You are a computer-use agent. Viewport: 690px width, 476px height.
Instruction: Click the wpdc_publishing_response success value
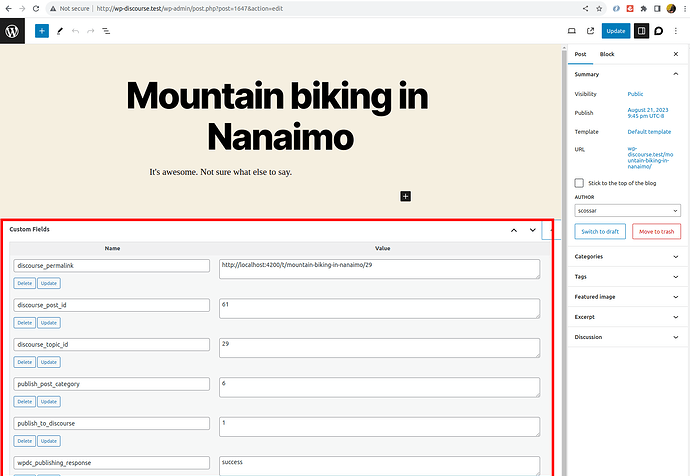point(379,466)
